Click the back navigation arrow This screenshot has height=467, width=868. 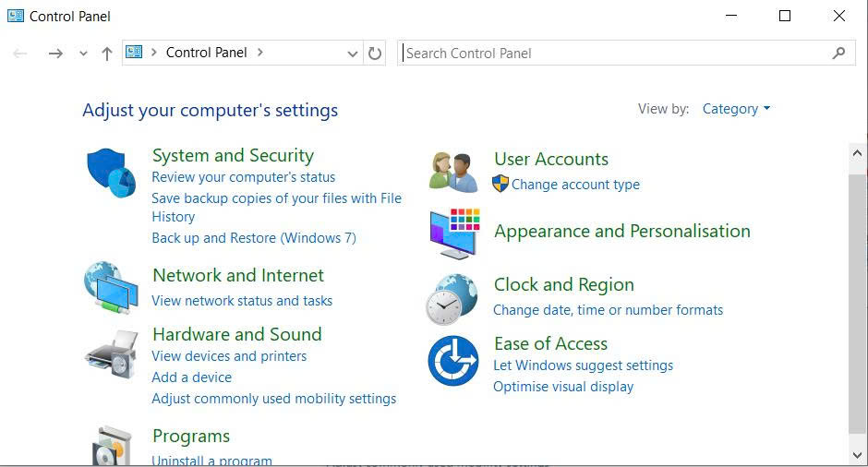(20, 54)
